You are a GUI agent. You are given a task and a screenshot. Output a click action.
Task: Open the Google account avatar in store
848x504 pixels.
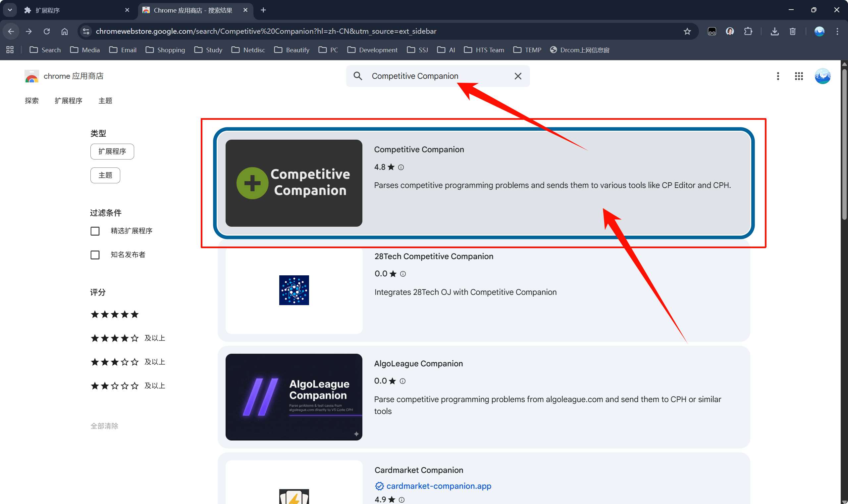click(x=822, y=76)
